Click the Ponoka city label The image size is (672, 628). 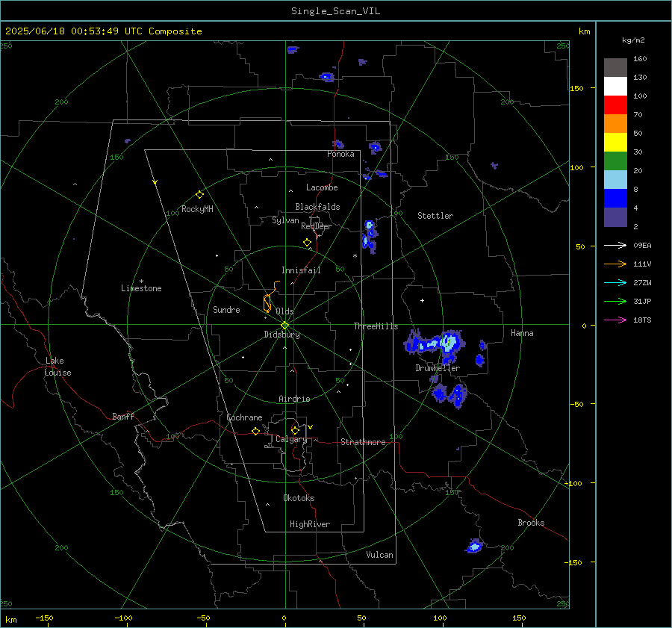340,154
